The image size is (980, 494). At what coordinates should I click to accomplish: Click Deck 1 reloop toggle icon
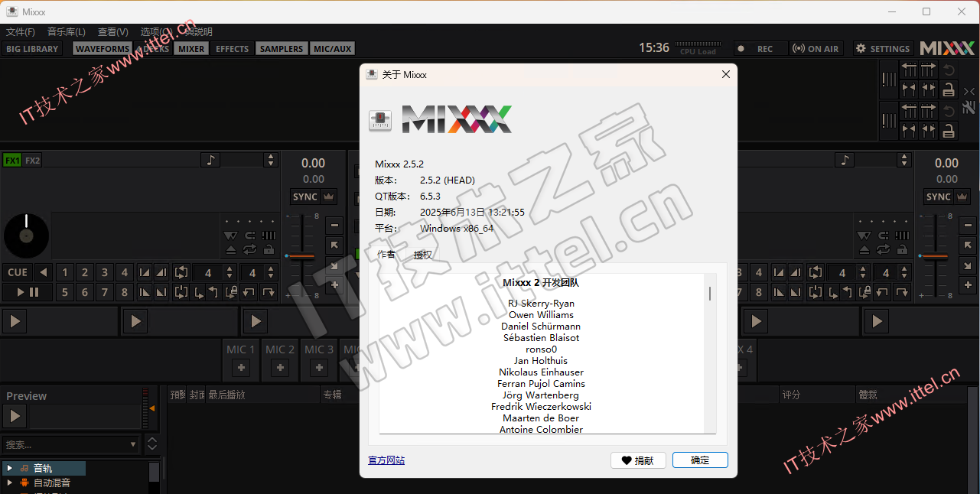pos(181,292)
